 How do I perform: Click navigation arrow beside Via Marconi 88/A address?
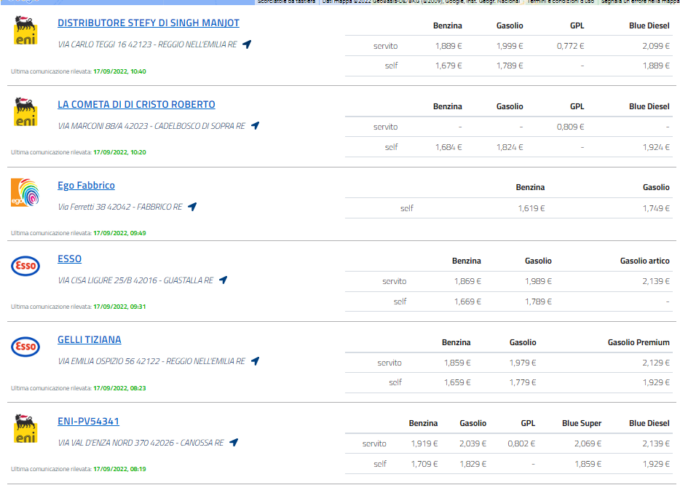click(255, 125)
